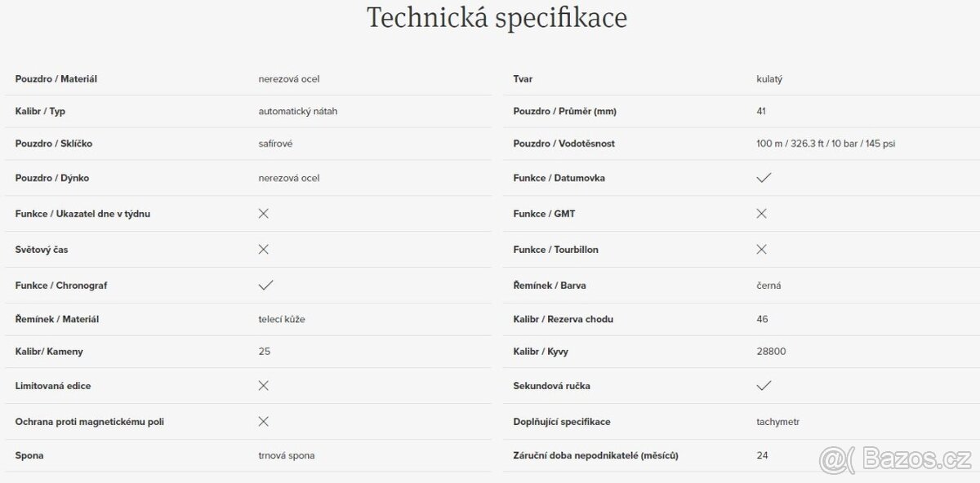
Task: Click the Tourbillon cross icon
Action: (x=761, y=249)
